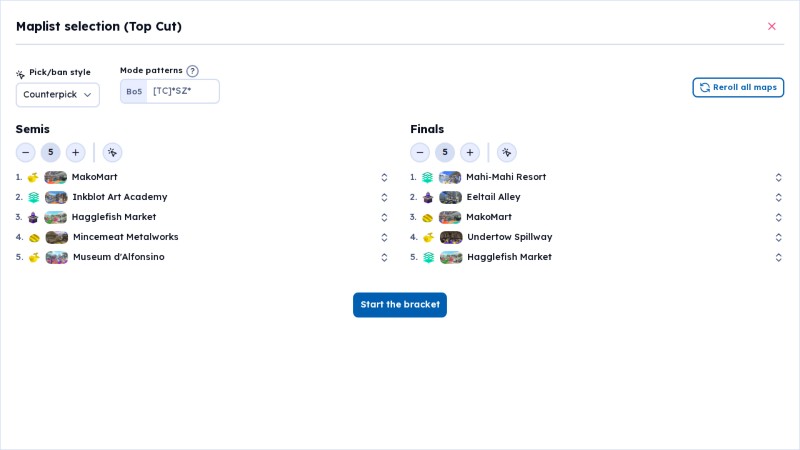Click mode icon for Semis MakoMart
The height and width of the screenshot is (450, 800).
pos(33,177)
